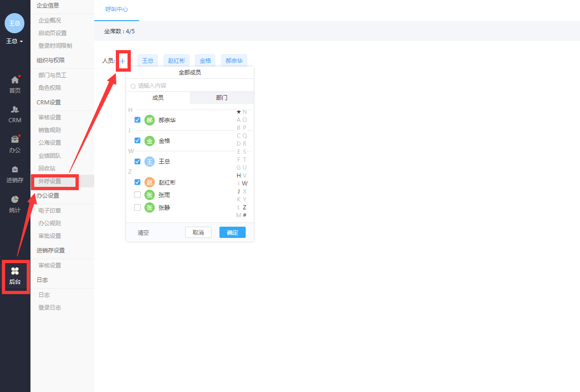Open the 办公 briefcase icon
Viewport: 580px width, 392px height.
coord(15,140)
